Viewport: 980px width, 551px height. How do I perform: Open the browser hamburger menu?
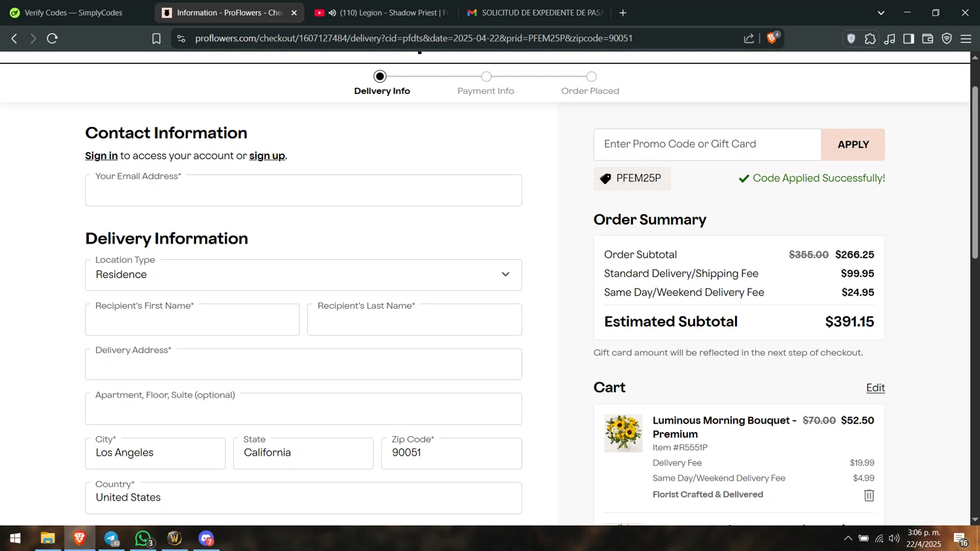tap(966, 39)
